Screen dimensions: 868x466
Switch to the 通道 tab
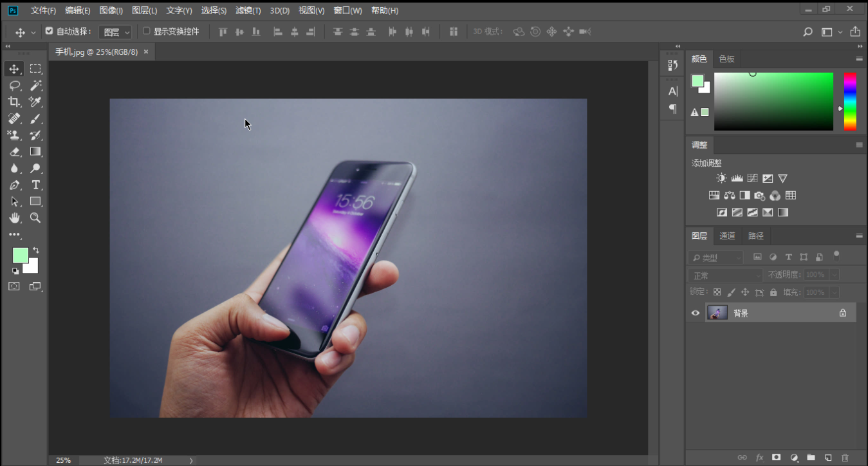point(727,236)
